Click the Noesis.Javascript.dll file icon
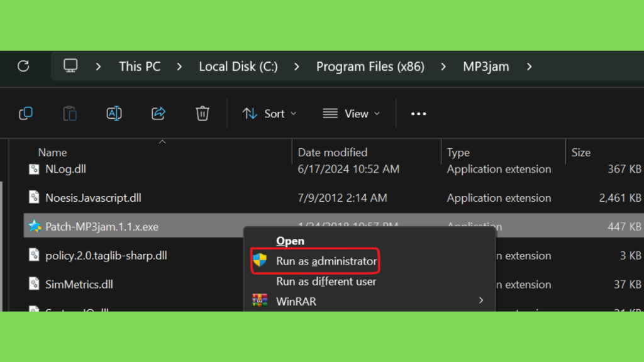This screenshot has width=644, height=362. tap(34, 197)
